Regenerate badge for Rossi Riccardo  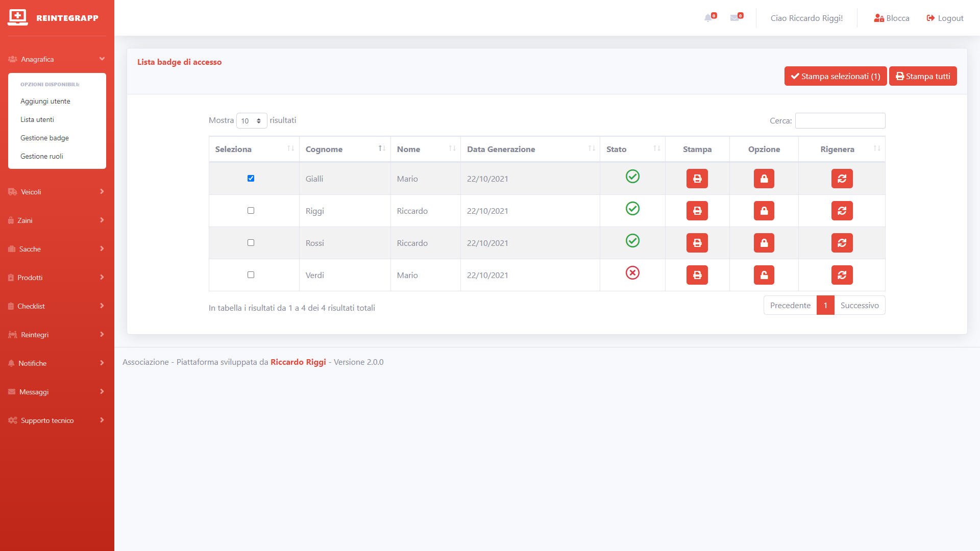coord(842,243)
